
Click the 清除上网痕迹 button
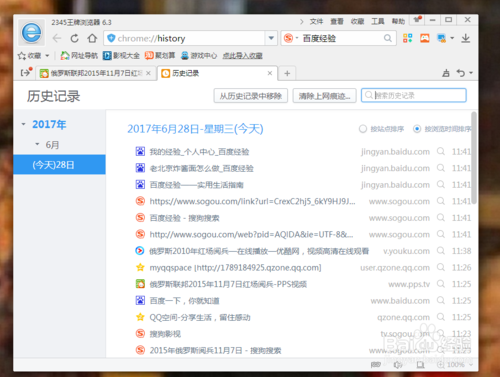coord(324,96)
